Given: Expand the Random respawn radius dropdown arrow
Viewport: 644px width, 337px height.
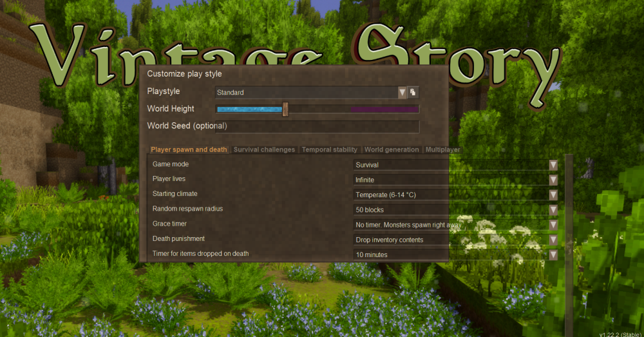Looking at the screenshot, I should tap(553, 209).
